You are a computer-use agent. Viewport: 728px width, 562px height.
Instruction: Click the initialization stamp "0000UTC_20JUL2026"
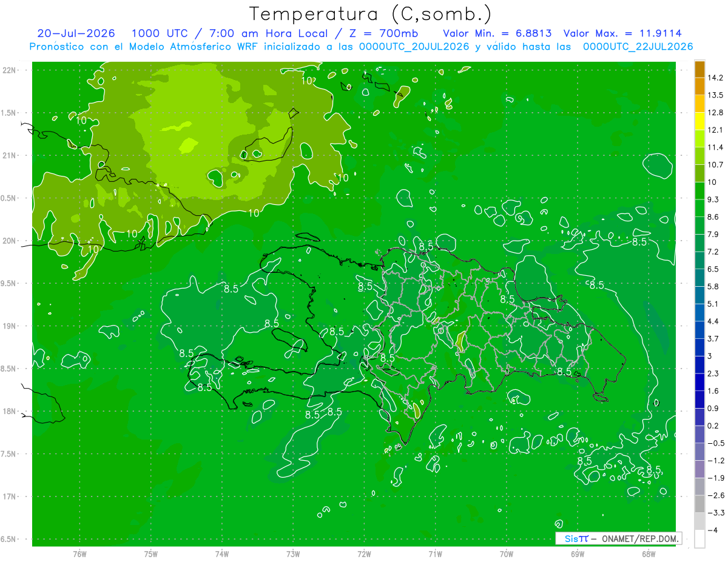(414, 47)
